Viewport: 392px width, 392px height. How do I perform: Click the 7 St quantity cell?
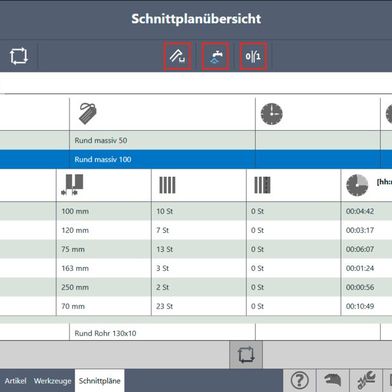[x=199, y=230]
